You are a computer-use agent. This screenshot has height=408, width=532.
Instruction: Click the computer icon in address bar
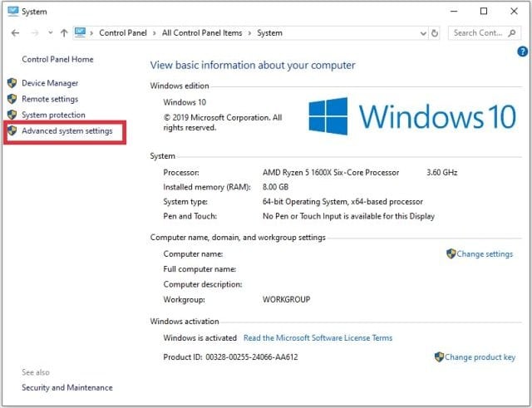click(x=81, y=32)
